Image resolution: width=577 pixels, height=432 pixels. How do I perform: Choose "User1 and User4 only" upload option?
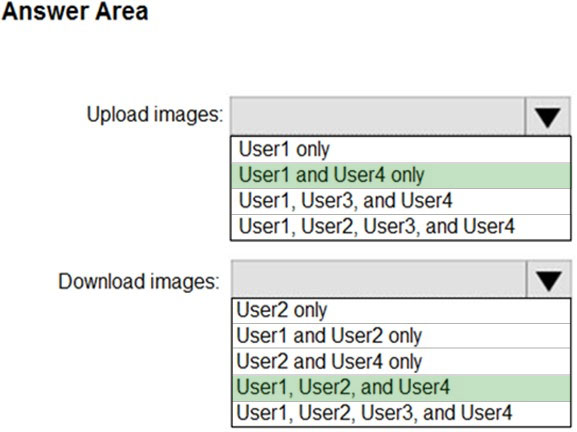pyautogui.click(x=401, y=175)
